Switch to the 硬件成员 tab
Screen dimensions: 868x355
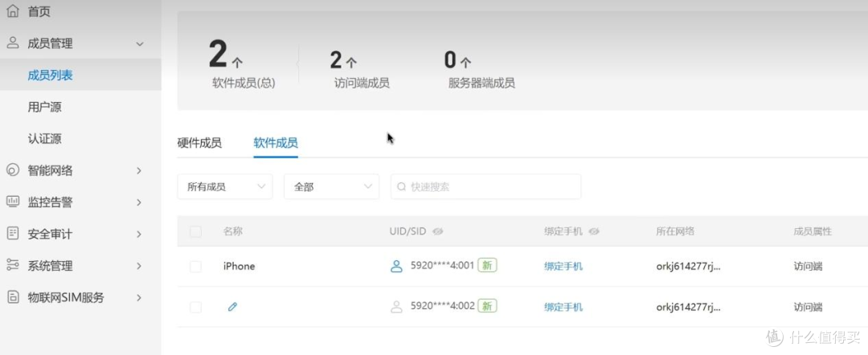click(x=199, y=143)
